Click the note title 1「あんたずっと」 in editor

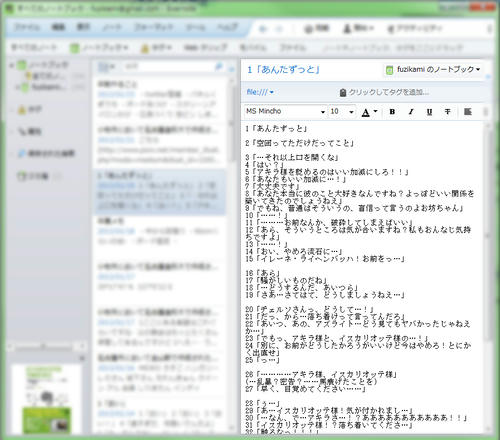pyautogui.click(x=283, y=70)
